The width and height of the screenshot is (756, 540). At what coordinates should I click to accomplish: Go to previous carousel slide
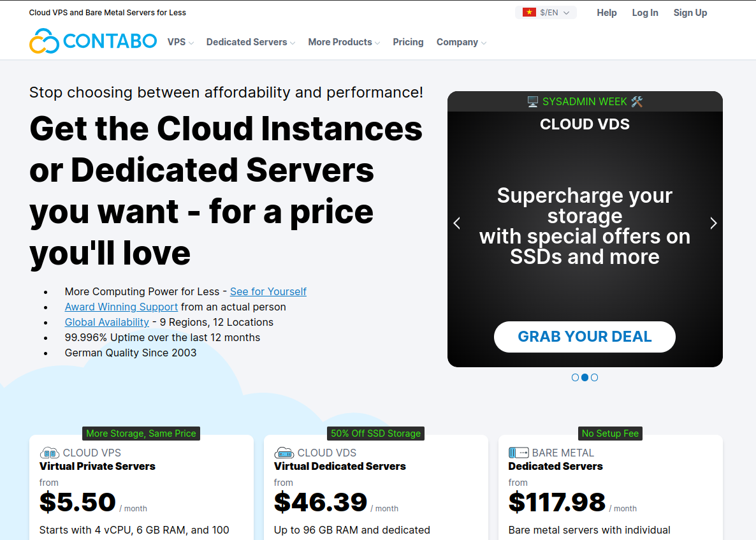pos(456,223)
